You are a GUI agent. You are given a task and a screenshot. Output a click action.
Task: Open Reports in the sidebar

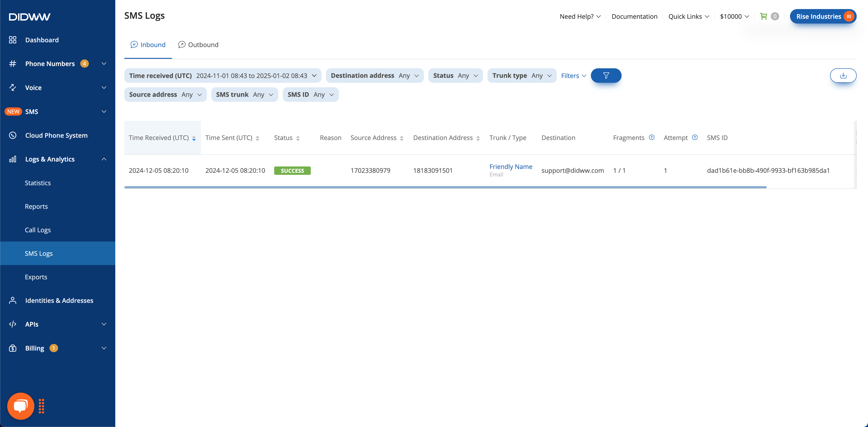[x=36, y=206]
